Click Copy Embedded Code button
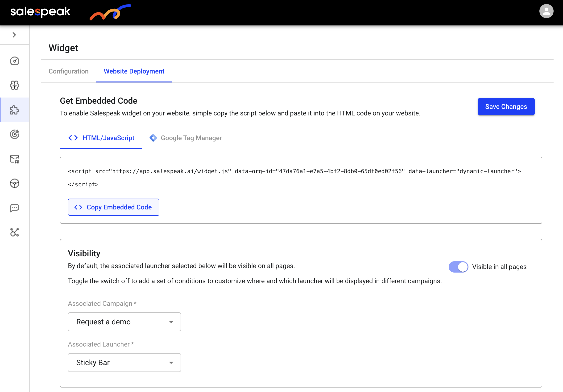 pos(114,207)
